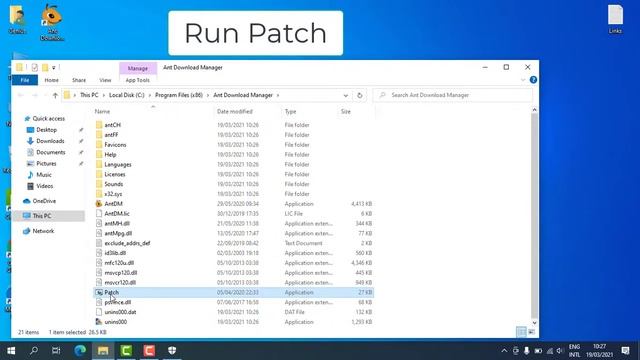This screenshot has height=360, width=640.
Task: Open Desktop in navigation pane
Action: tap(46, 130)
